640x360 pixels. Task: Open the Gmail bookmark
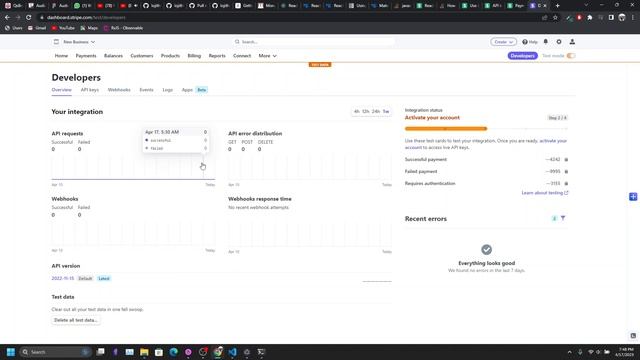click(x=37, y=28)
